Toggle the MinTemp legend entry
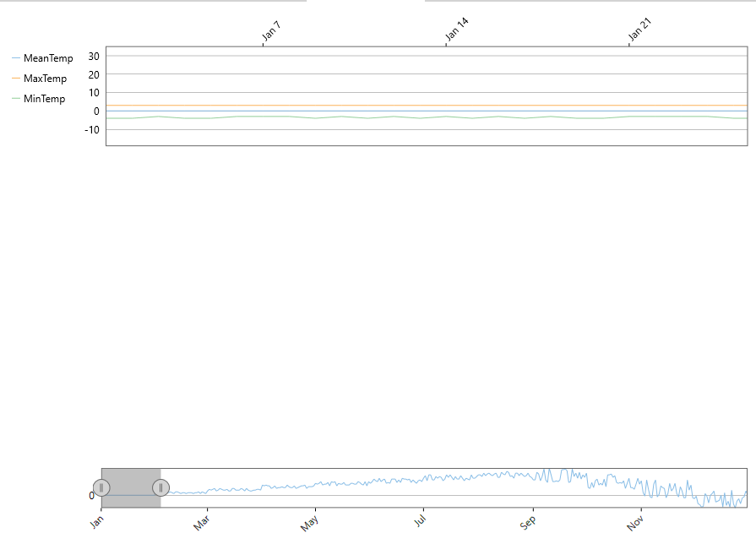This screenshot has height=544, width=756. click(x=44, y=99)
